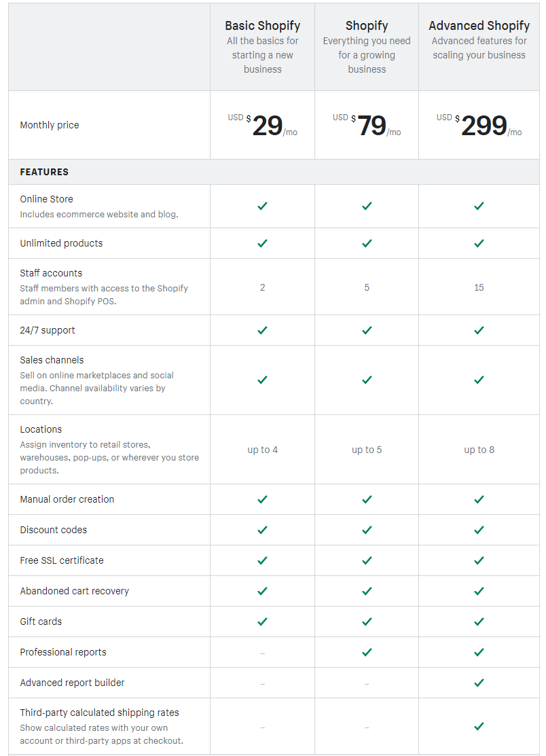Click the Online Store checkmark under Basic Shopify
This screenshot has width=546, height=756.
click(x=262, y=206)
